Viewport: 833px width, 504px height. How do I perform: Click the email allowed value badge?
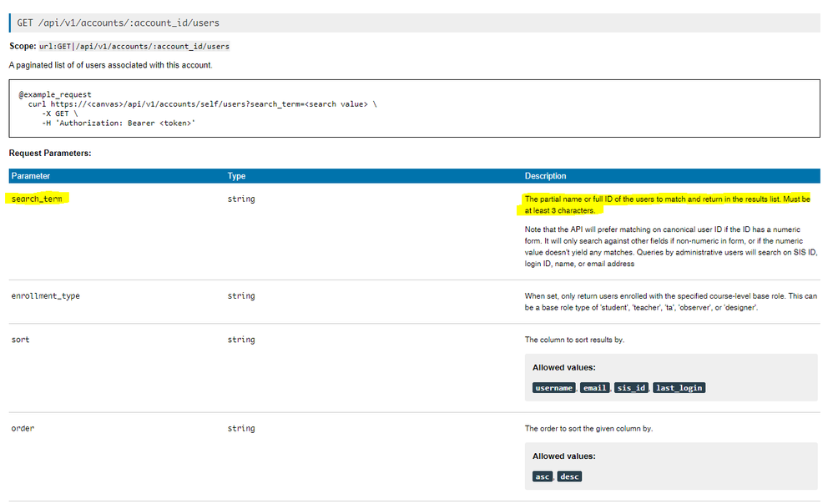594,388
